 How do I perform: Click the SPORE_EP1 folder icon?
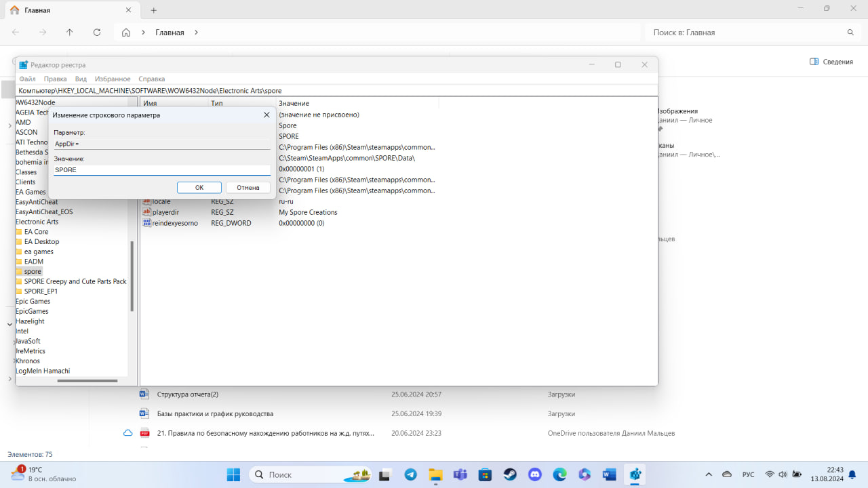click(x=19, y=291)
